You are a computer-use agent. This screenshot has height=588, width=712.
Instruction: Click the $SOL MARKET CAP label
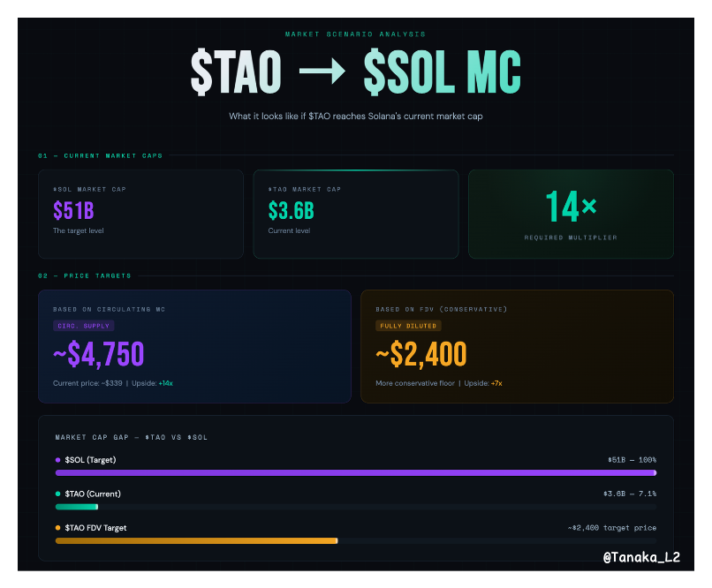pos(89,189)
